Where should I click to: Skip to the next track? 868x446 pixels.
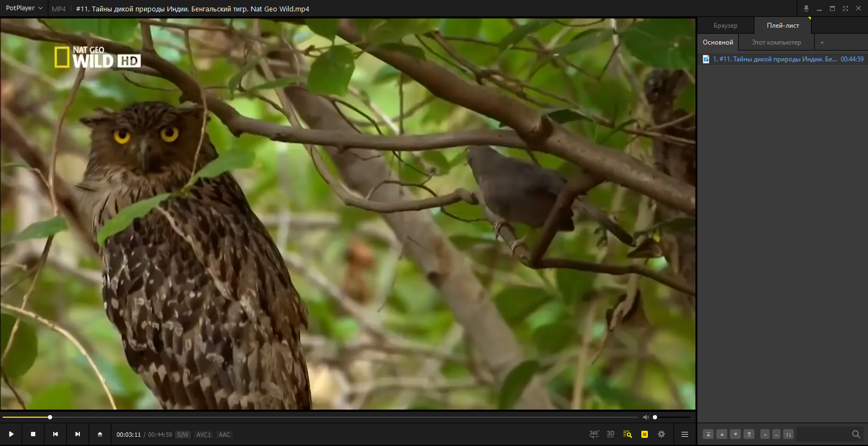point(78,434)
